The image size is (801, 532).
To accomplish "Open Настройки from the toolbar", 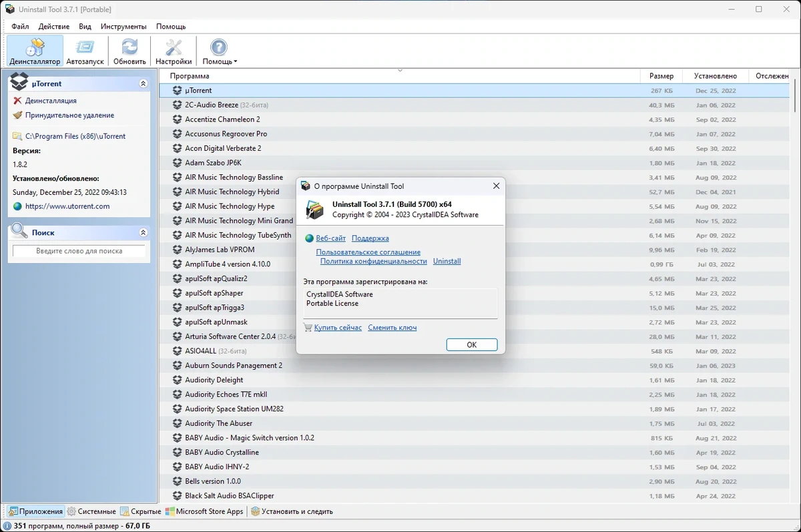I will tap(174, 51).
